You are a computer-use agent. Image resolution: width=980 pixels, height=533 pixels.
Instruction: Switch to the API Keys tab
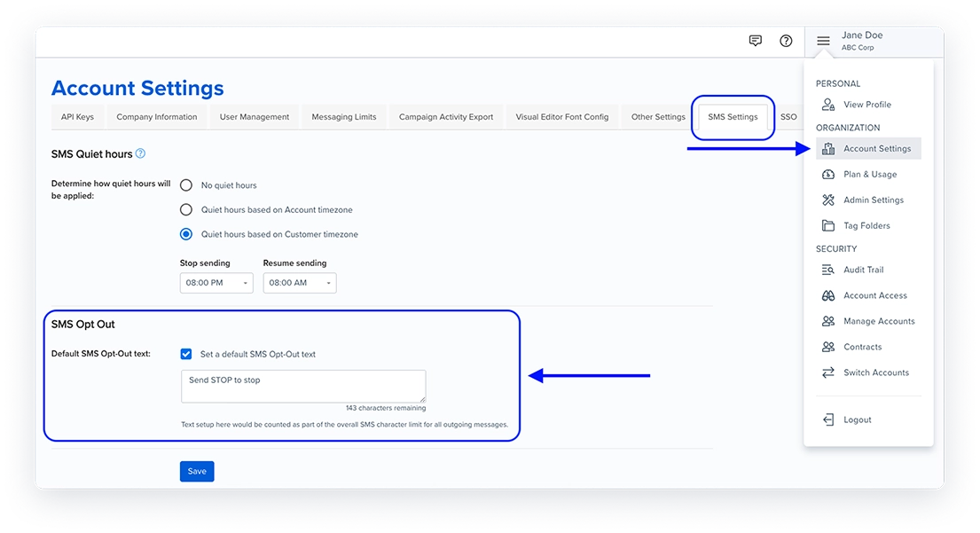tap(77, 117)
